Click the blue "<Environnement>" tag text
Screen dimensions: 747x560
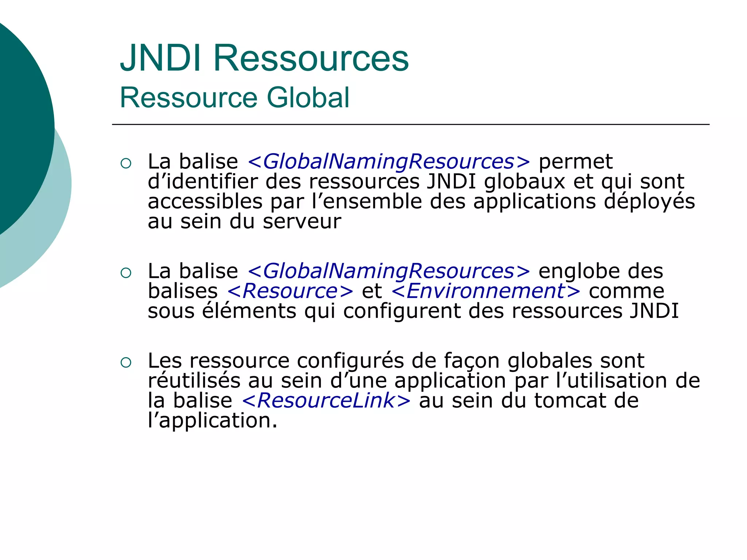point(485,291)
